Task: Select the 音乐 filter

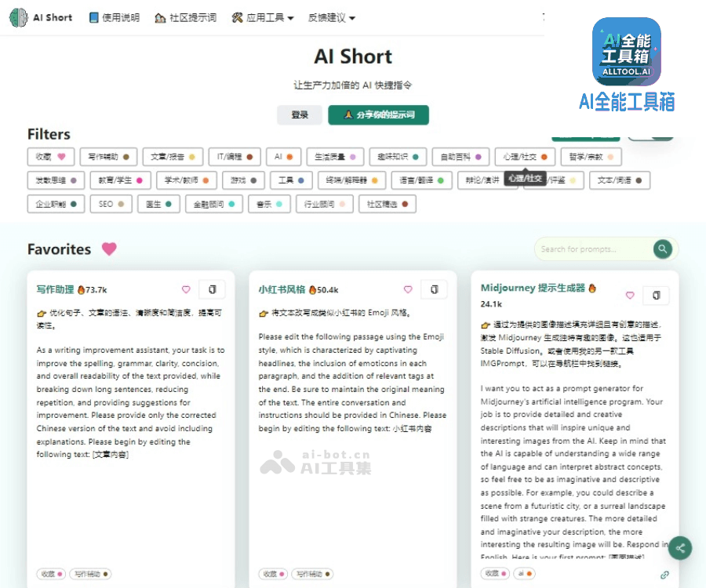Action: click(x=269, y=205)
